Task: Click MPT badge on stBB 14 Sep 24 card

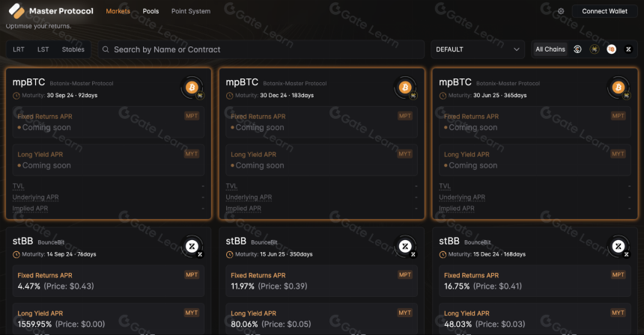Action: [x=192, y=274]
